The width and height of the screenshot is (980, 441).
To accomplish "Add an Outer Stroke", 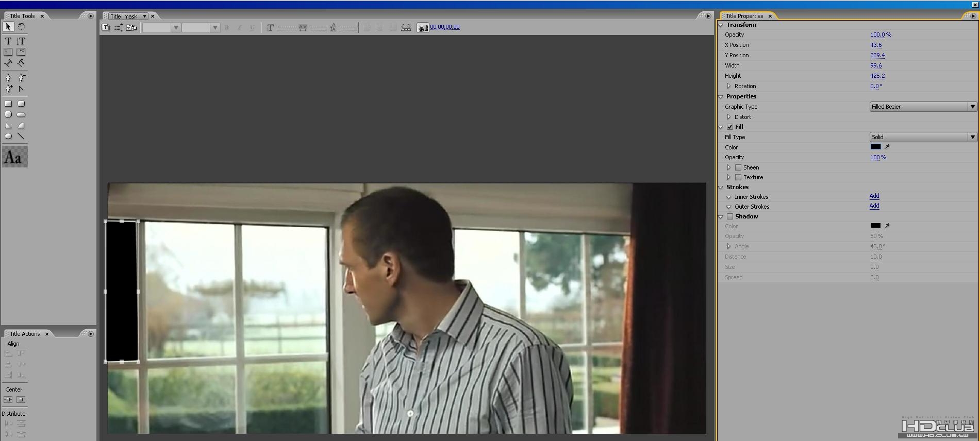I will pyautogui.click(x=874, y=206).
